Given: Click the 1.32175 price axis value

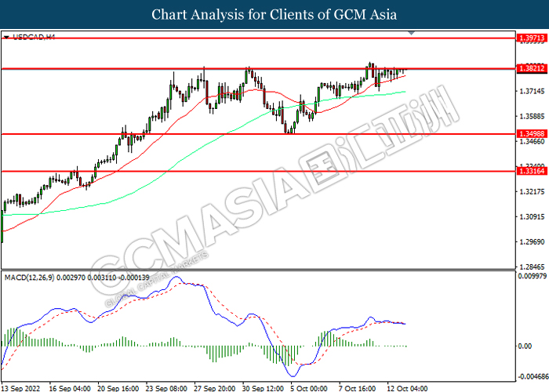Looking at the screenshot, I should coord(533,192).
